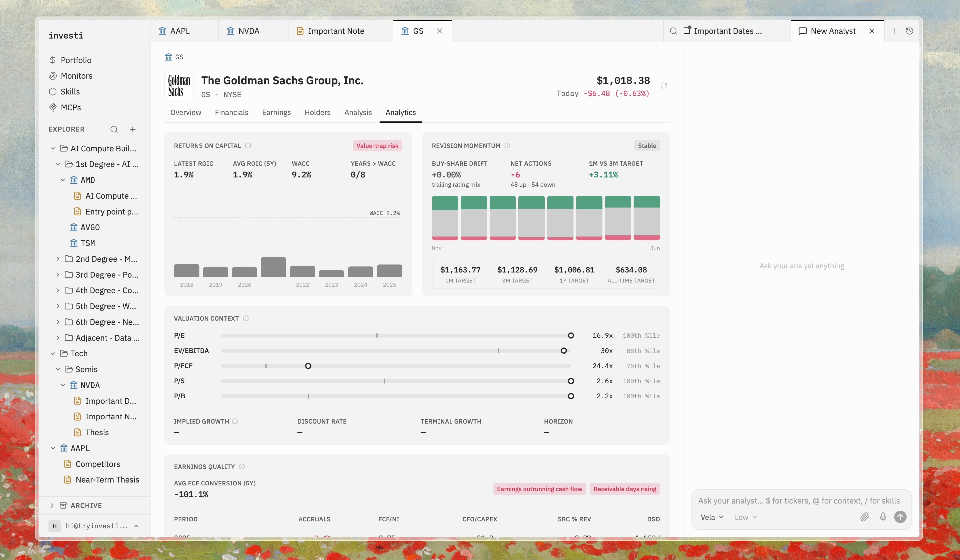Collapse the 1st Degree - AI folder

tap(58, 164)
